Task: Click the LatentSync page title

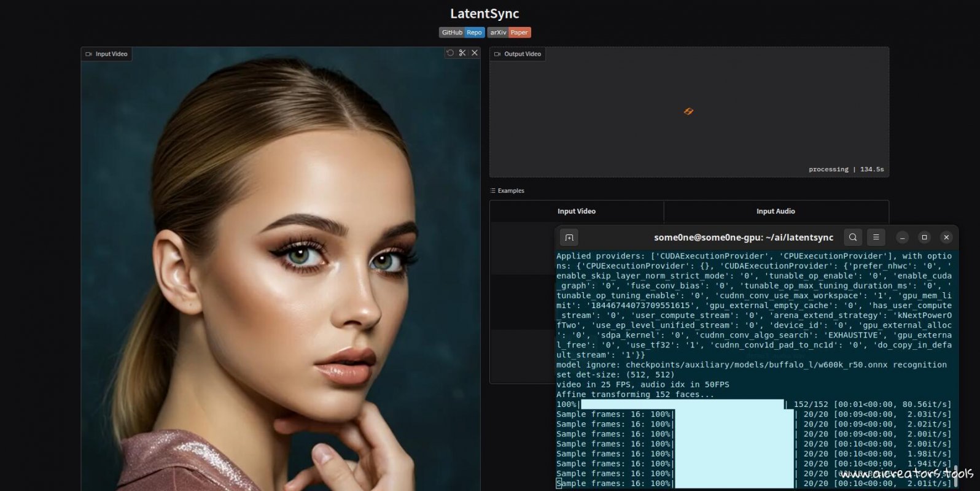Action: coord(484,14)
